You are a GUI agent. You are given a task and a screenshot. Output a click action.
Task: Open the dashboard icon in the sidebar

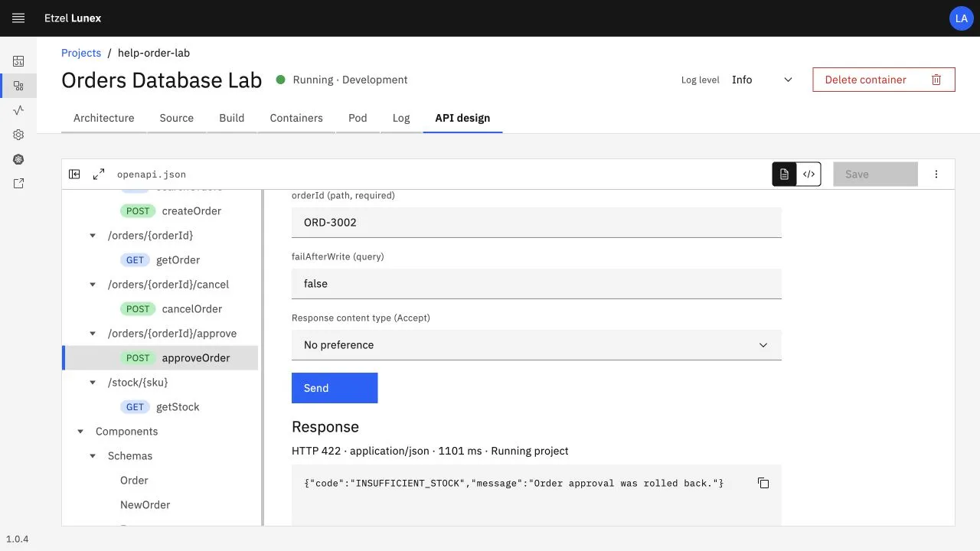pos(18,61)
